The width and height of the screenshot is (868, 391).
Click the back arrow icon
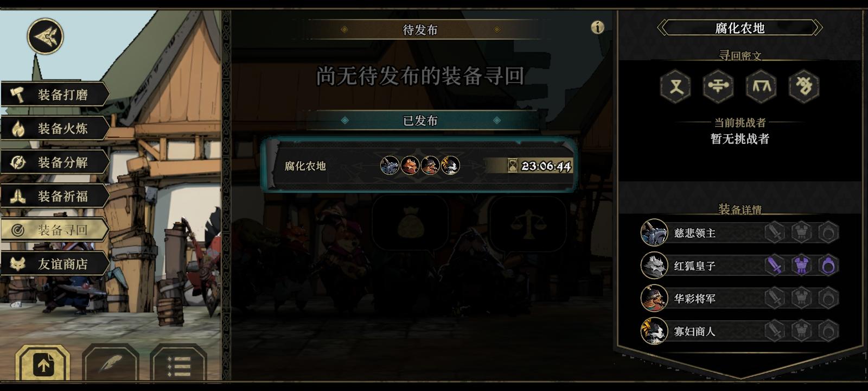pyautogui.click(x=46, y=36)
